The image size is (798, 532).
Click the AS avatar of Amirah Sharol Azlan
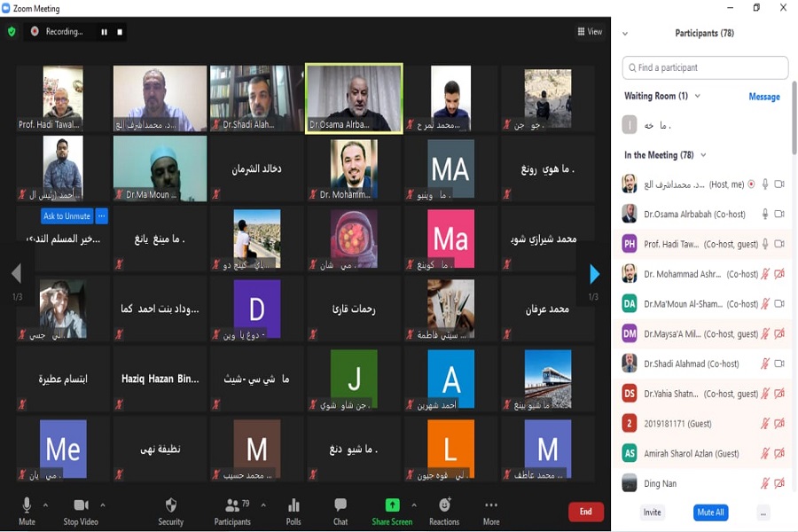(x=630, y=454)
